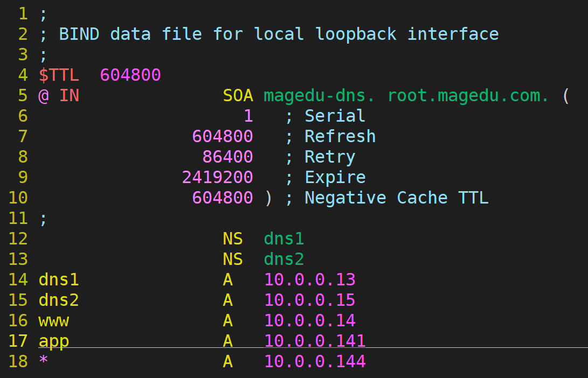This screenshot has height=378, width=588.
Task: Click the closing parenthesis on line 10
Action: click(x=268, y=198)
